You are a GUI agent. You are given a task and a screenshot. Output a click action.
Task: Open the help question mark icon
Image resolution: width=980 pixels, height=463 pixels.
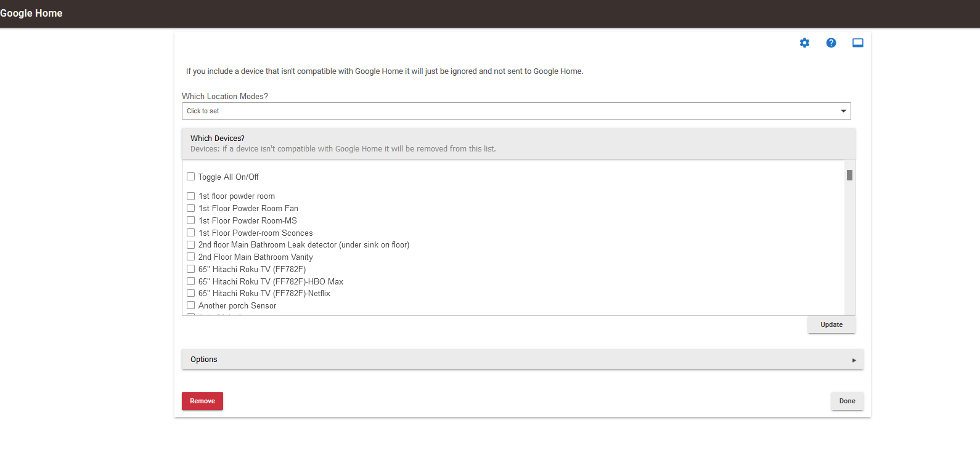click(x=831, y=43)
